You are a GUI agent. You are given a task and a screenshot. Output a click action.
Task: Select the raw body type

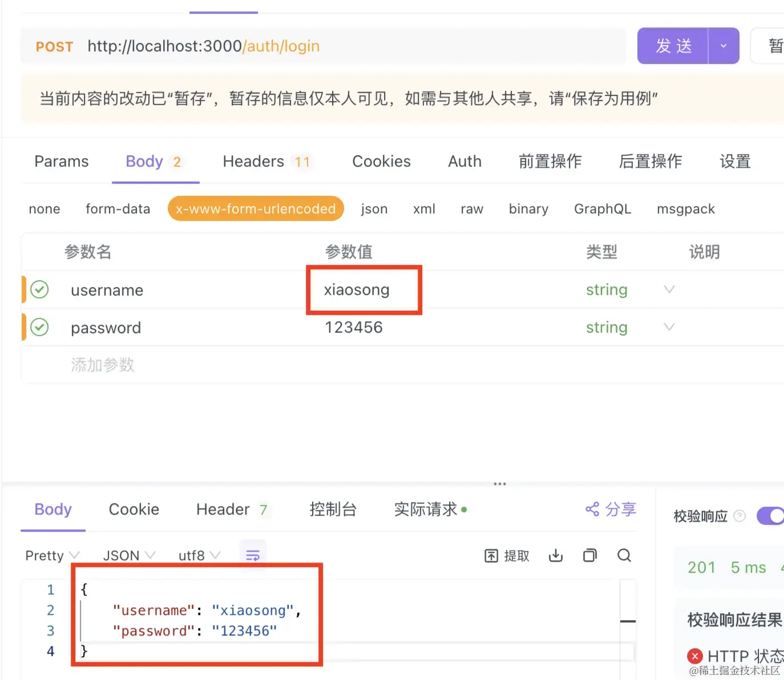tap(472, 209)
